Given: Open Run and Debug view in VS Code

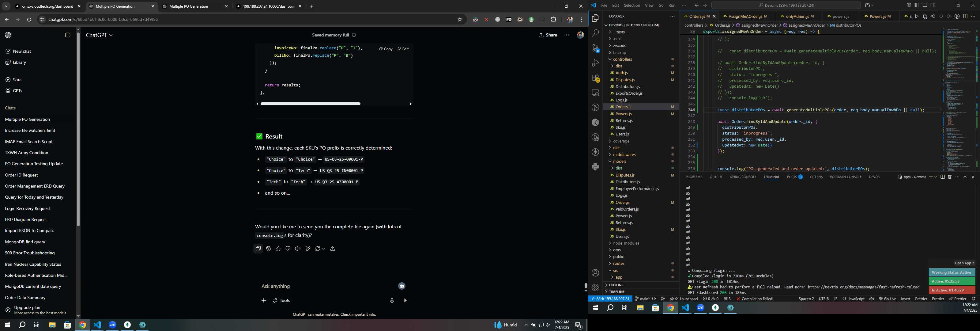Looking at the screenshot, I should 595,63.
